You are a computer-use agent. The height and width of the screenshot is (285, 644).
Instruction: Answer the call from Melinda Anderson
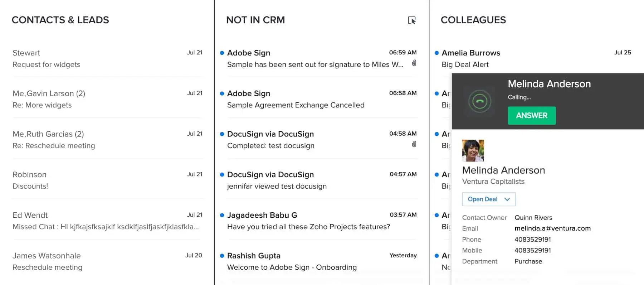pyautogui.click(x=531, y=116)
